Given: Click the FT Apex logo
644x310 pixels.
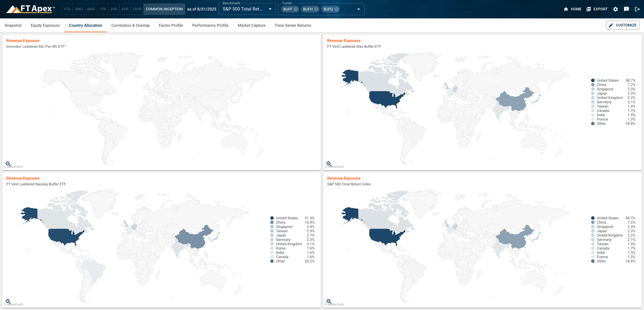Looking at the screenshot, I should click(30, 9).
